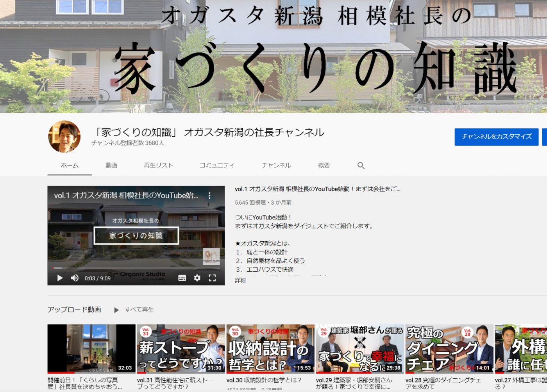Click the title vol.28 究極のダイニングチェア
Image resolution: width=547 pixels, height=392 pixels.
point(443,383)
